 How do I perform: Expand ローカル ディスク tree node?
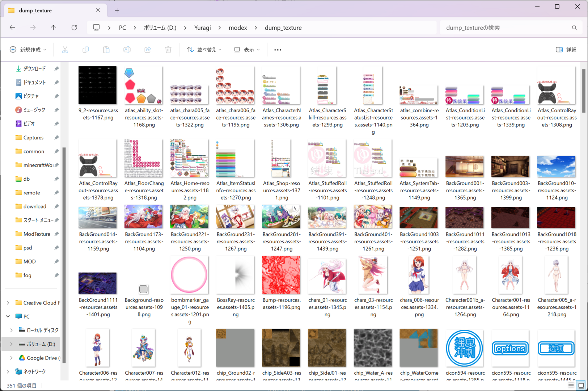pos(12,330)
